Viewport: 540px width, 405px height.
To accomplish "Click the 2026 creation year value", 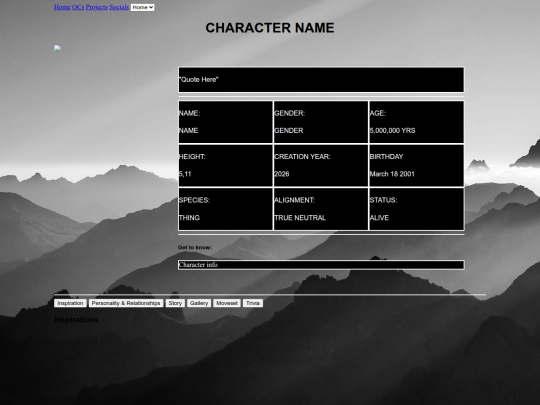I will pyautogui.click(x=281, y=174).
